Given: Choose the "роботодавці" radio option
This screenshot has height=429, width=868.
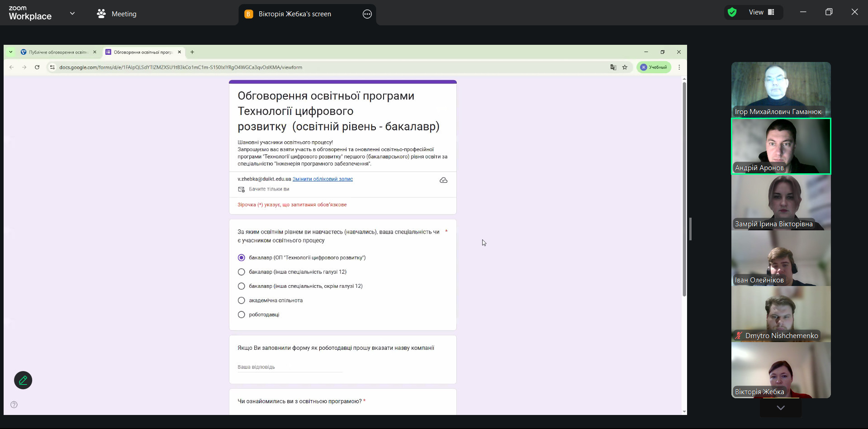Looking at the screenshot, I should (242, 315).
